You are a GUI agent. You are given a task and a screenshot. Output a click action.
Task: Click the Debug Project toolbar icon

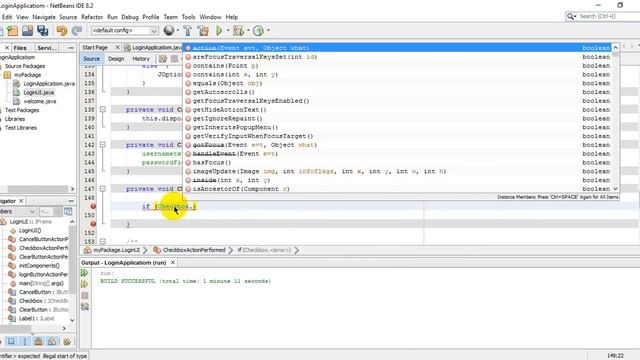(238, 31)
